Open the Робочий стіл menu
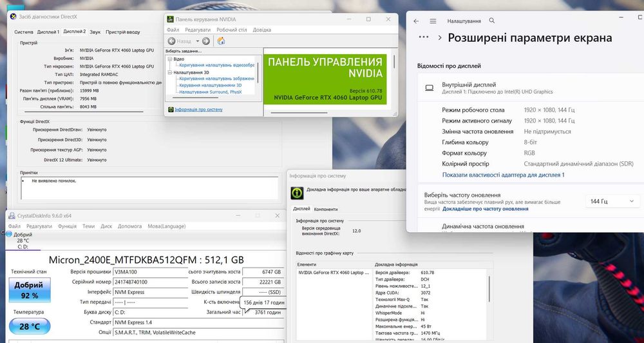The width and height of the screenshot is (644, 343). click(232, 30)
